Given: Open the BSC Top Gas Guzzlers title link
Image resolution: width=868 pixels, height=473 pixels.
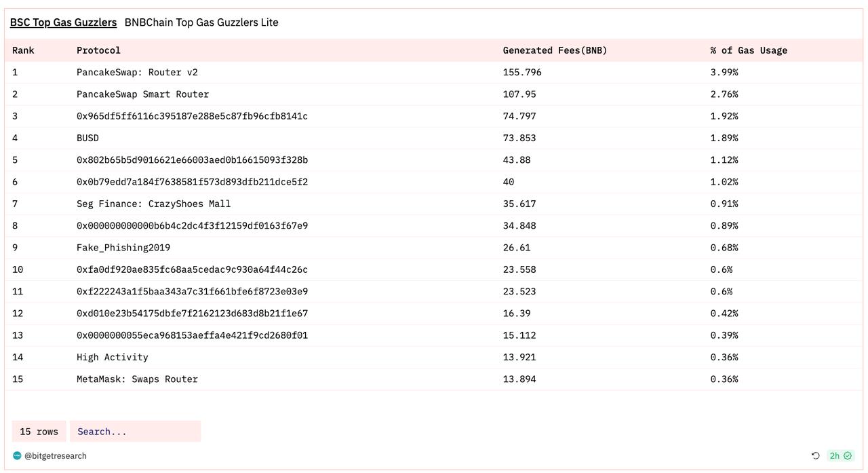Looking at the screenshot, I should pyautogui.click(x=63, y=22).
